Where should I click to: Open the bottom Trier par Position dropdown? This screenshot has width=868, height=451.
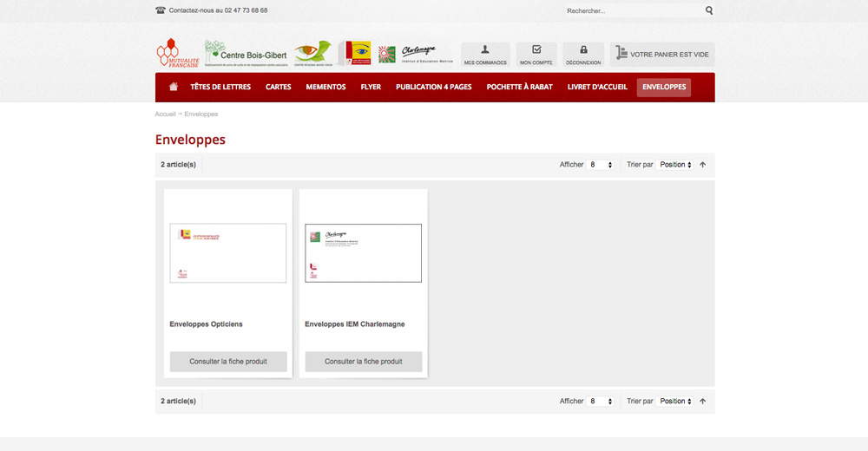coord(674,402)
